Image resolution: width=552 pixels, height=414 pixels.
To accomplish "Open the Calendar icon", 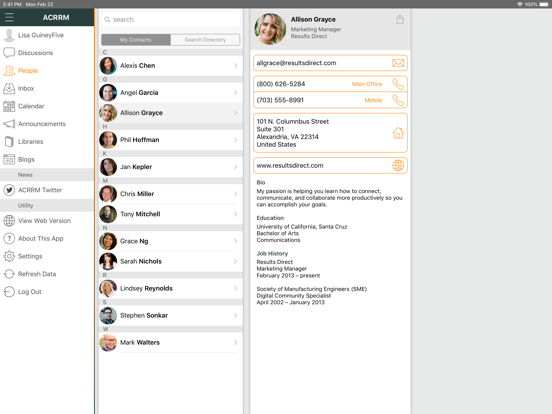I will (x=9, y=106).
